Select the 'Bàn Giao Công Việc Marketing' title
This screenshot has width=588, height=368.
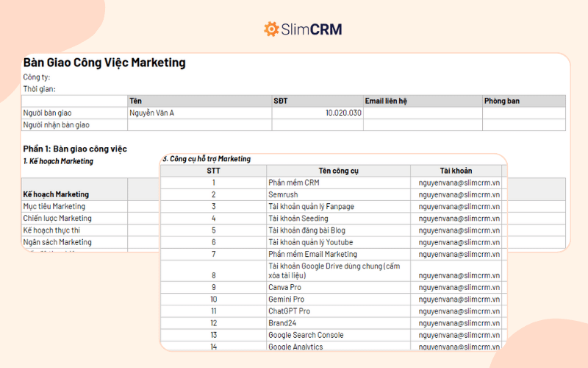104,63
